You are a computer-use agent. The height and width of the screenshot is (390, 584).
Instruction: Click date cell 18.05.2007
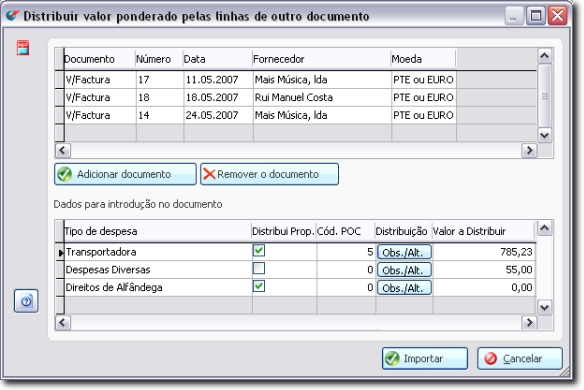click(x=218, y=97)
